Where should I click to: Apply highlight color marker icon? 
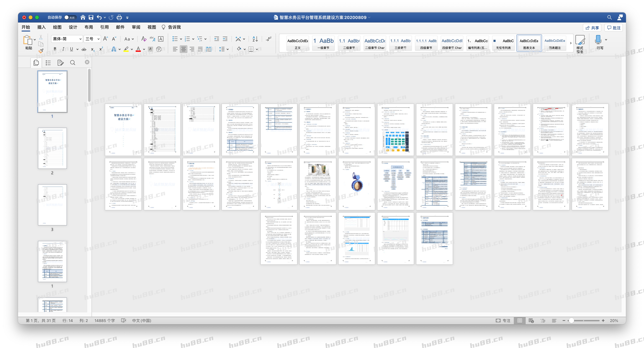coord(126,49)
